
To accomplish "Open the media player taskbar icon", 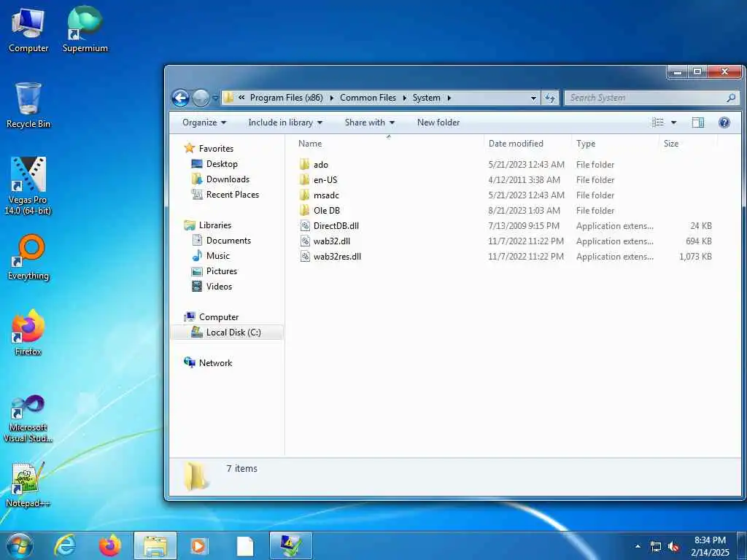I will point(198,545).
